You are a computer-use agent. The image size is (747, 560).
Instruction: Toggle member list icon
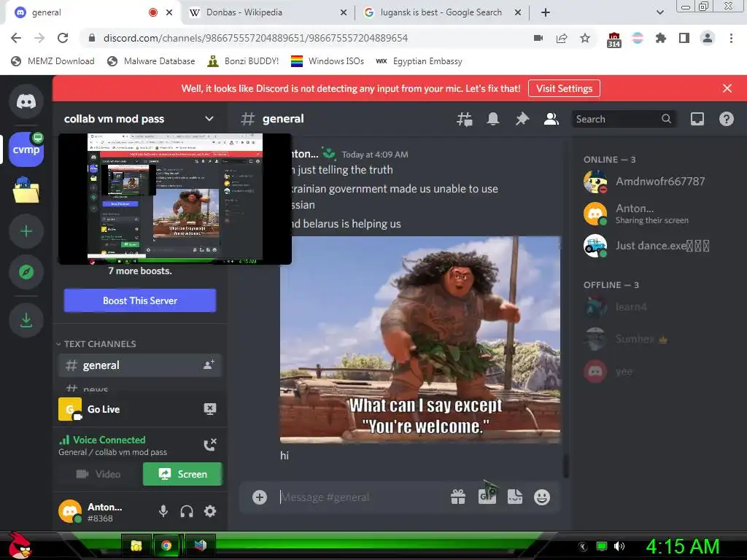551,119
